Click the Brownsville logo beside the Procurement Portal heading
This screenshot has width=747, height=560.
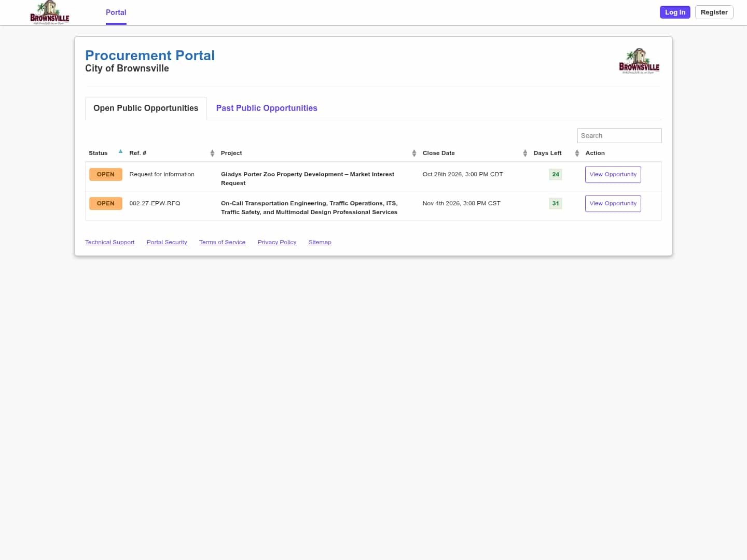coord(639,61)
